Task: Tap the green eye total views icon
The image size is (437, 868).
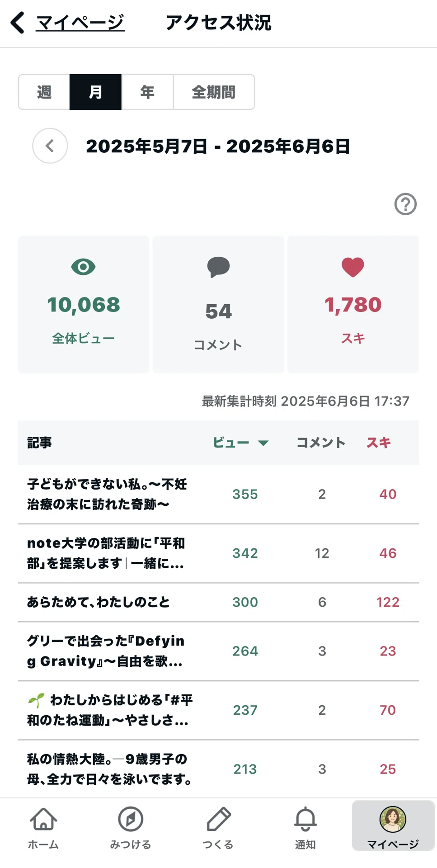Action: pyautogui.click(x=83, y=267)
